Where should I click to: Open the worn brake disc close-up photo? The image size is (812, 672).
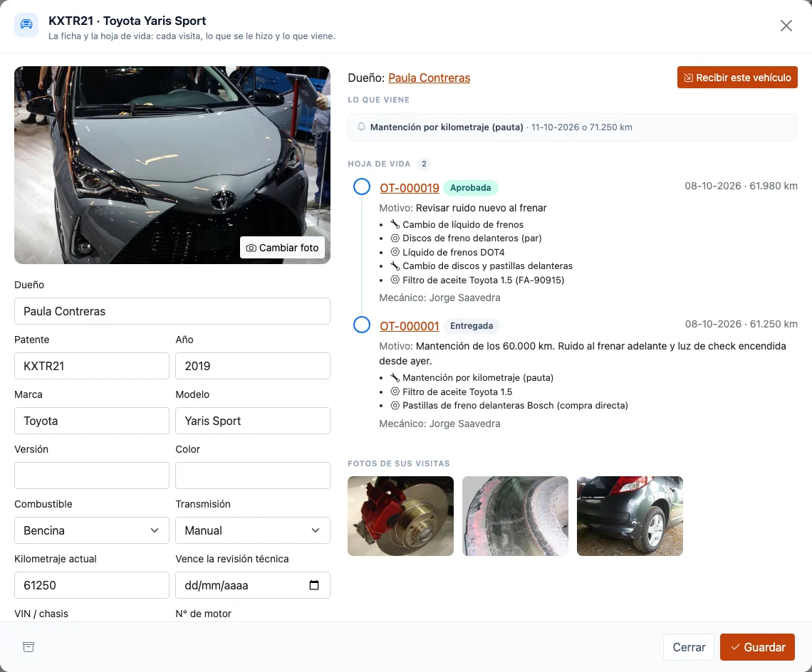(515, 516)
